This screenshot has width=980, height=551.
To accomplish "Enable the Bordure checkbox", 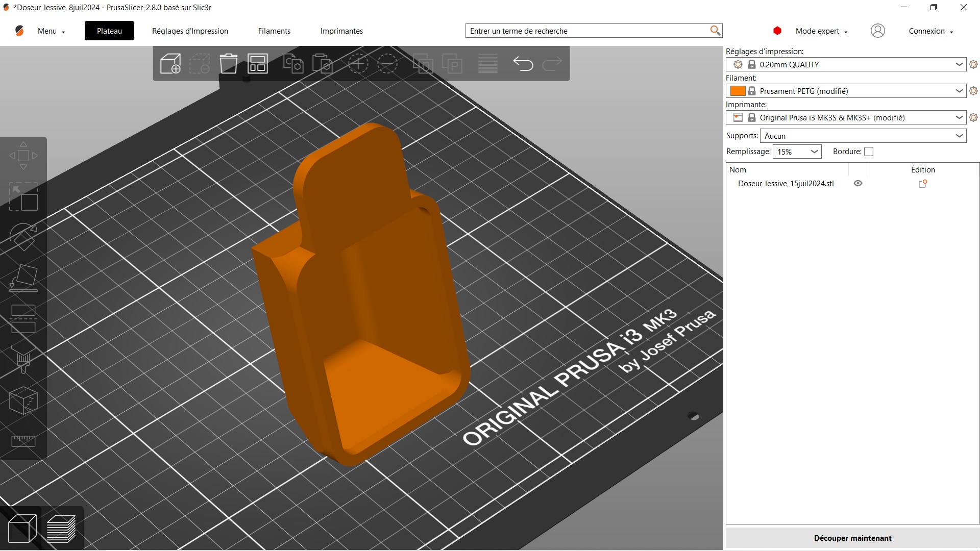I will point(869,152).
